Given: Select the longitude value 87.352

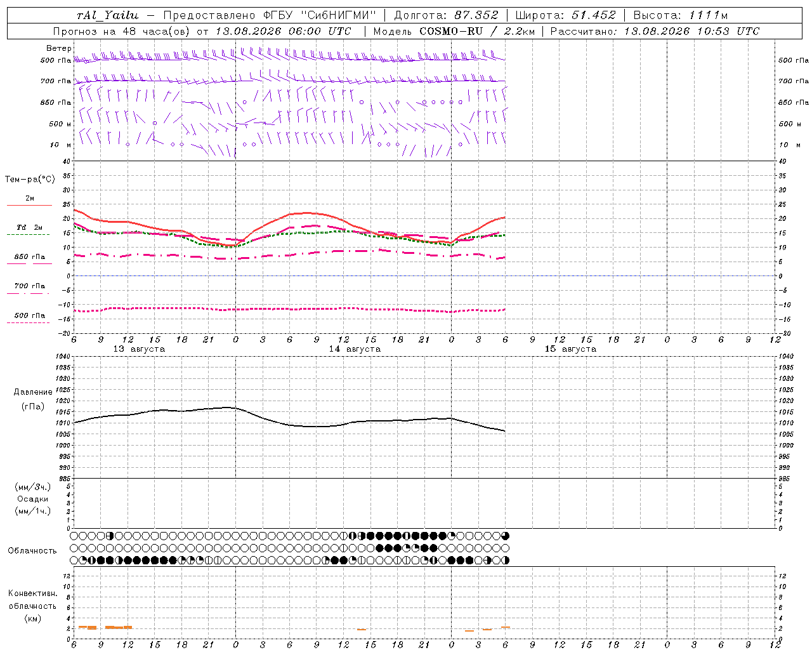Looking at the screenshot, I should pyautogui.click(x=476, y=15).
